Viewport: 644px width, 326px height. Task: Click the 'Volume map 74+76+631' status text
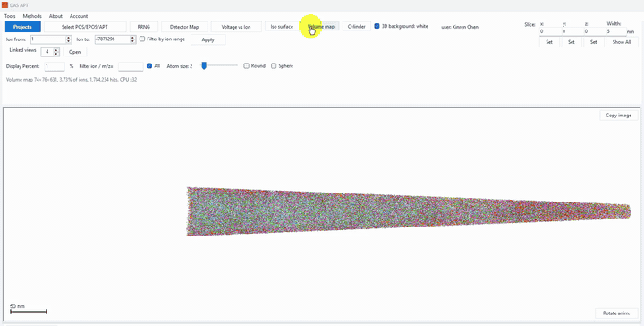click(72, 80)
